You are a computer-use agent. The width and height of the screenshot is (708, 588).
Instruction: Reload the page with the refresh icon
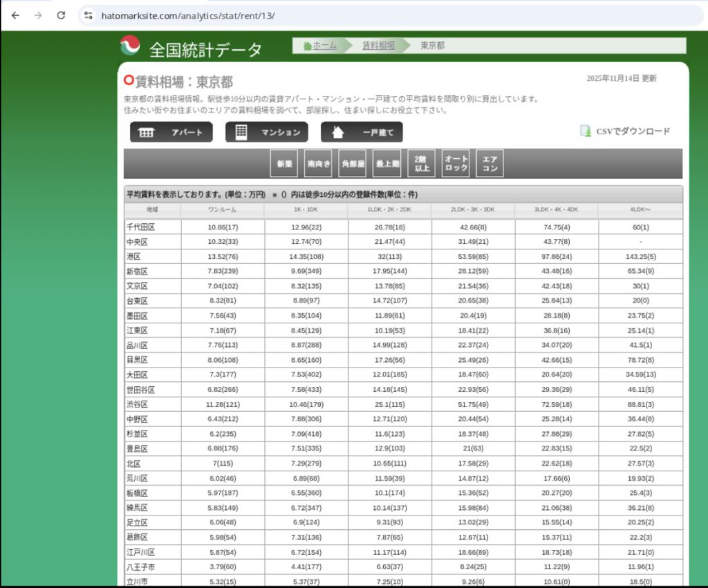tap(61, 15)
